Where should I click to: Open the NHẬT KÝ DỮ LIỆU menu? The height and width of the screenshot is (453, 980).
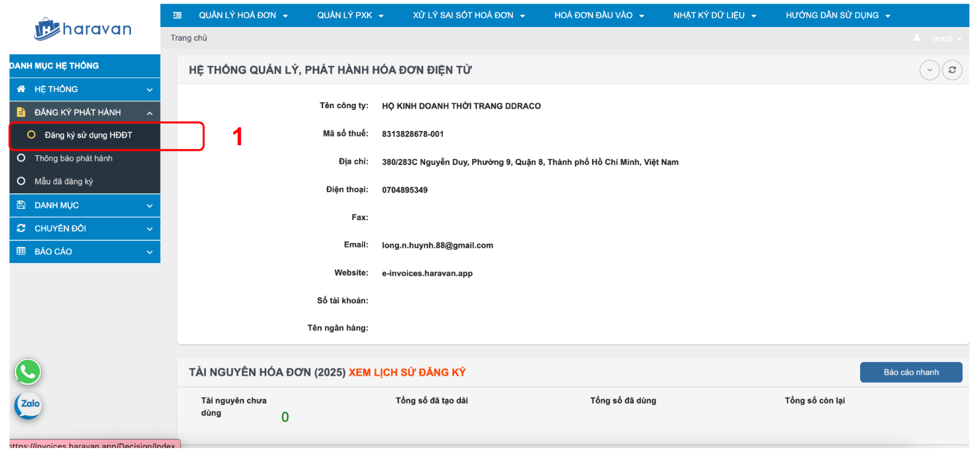point(715,15)
